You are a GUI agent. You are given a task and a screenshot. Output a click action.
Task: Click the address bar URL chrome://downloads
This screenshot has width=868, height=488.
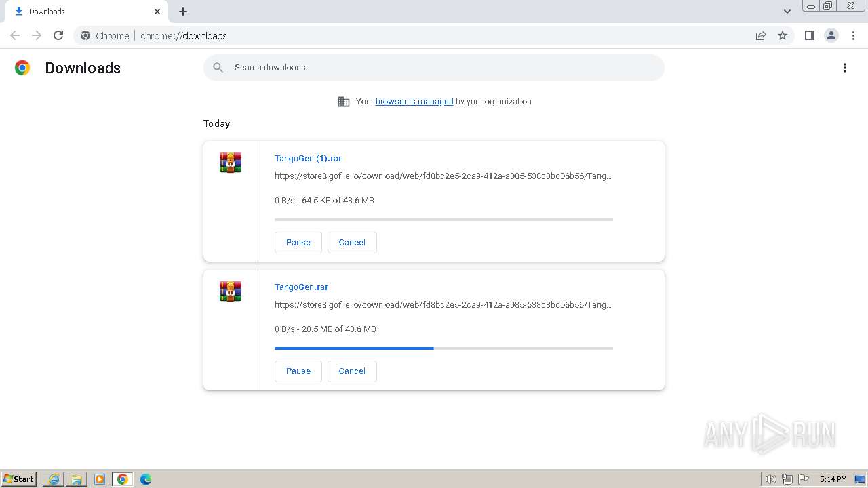[x=183, y=36]
